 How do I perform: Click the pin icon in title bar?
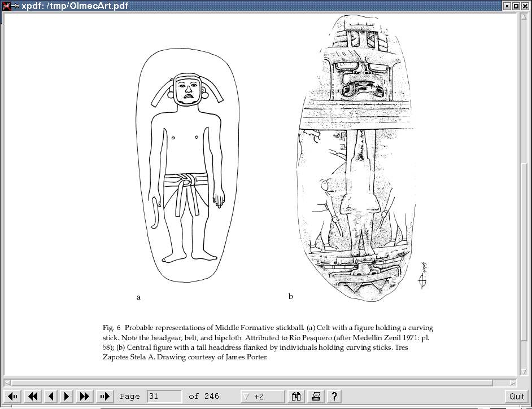(15, 6)
